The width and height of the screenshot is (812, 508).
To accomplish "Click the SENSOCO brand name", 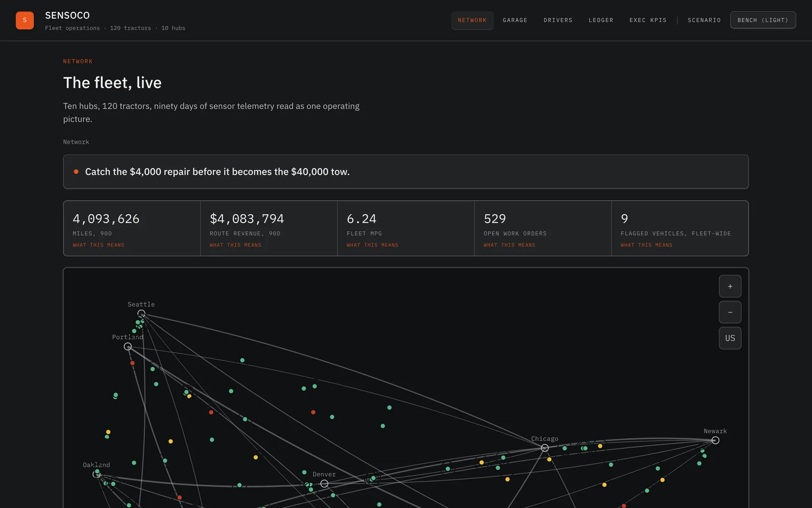I will click(x=67, y=16).
